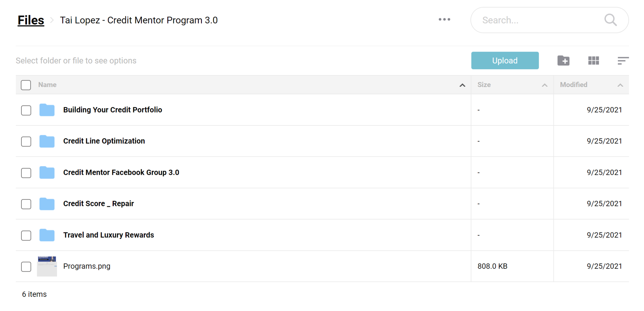This screenshot has height=311, width=644.
Task: Click the search magnifier icon
Action: click(610, 20)
